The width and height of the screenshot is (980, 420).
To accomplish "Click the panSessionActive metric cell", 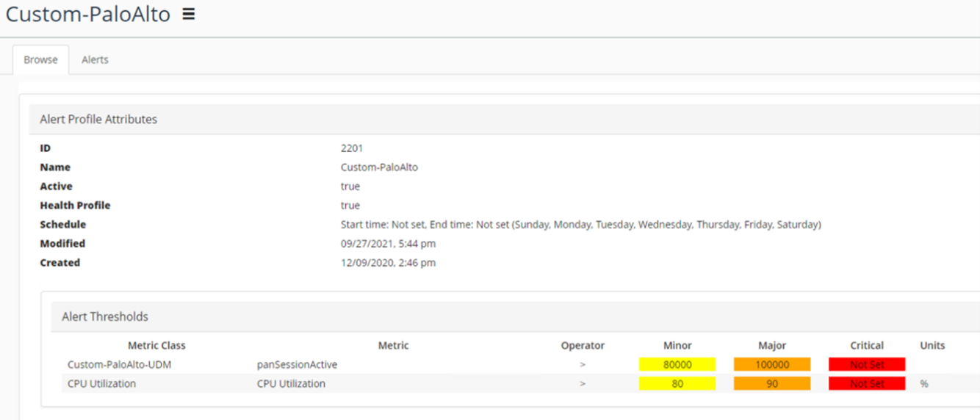I will (297, 364).
